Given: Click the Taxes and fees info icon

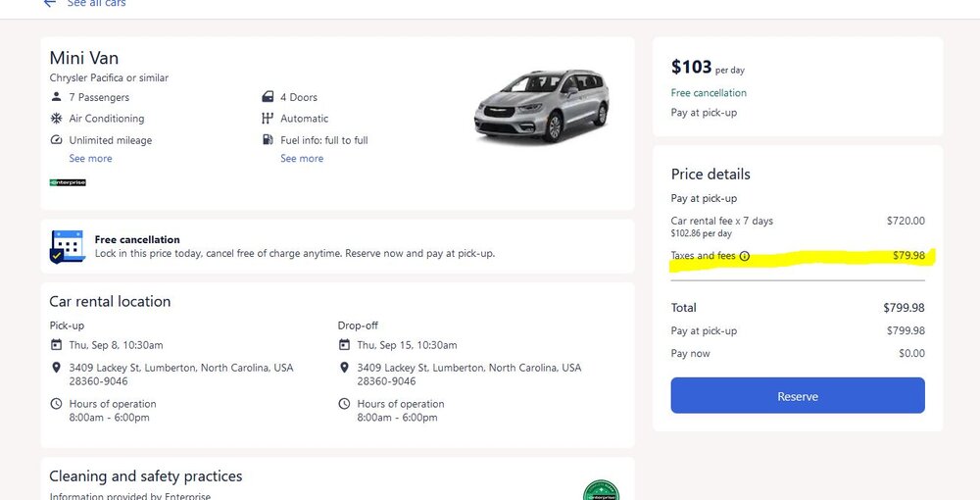Looking at the screenshot, I should pos(745,257).
